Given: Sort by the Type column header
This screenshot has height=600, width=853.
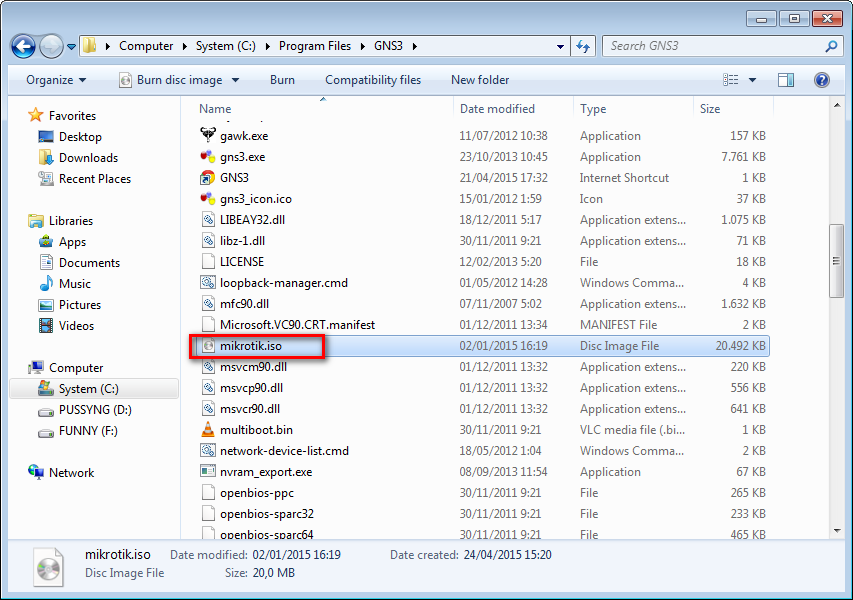Looking at the screenshot, I should point(633,109).
